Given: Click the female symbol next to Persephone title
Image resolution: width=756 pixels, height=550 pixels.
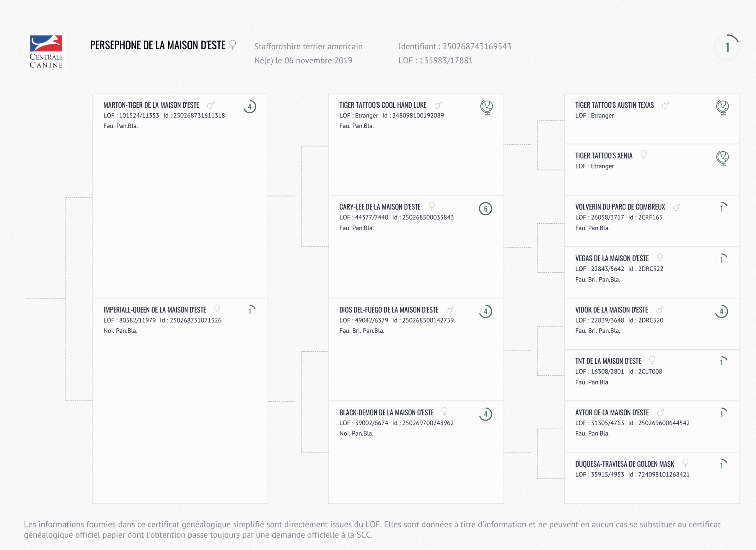Looking at the screenshot, I should click(x=233, y=45).
